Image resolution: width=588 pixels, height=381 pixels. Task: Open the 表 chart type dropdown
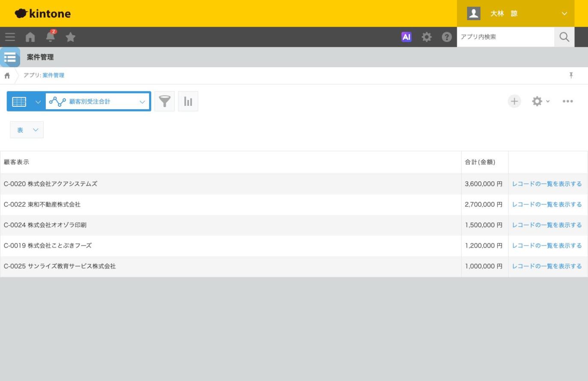pyautogui.click(x=27, y=130)
